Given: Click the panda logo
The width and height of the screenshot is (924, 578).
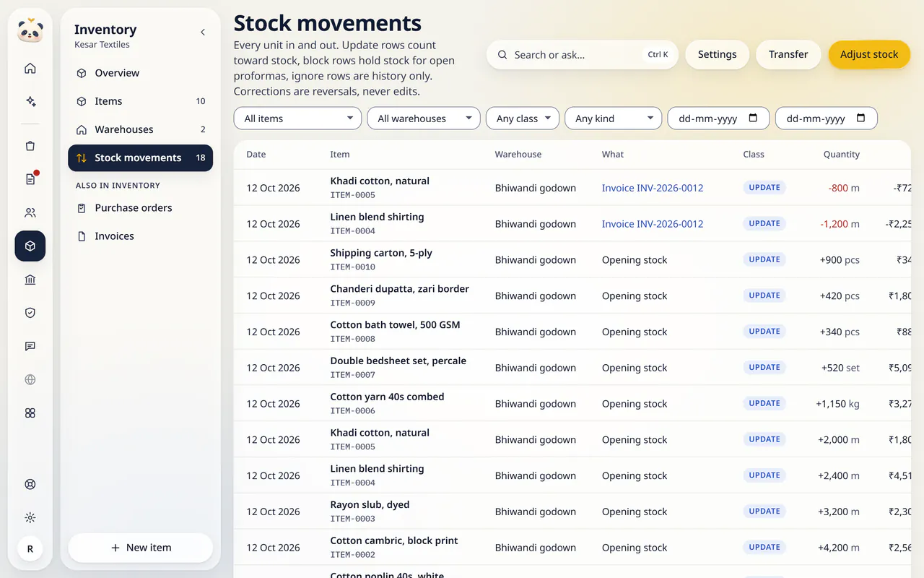Looking at the screenshot, I should (x=30, y=30).
